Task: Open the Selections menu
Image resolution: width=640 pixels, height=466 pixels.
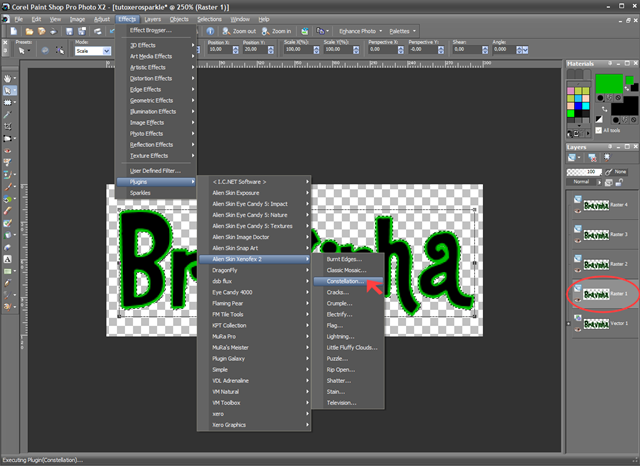Action: (209, 19)
